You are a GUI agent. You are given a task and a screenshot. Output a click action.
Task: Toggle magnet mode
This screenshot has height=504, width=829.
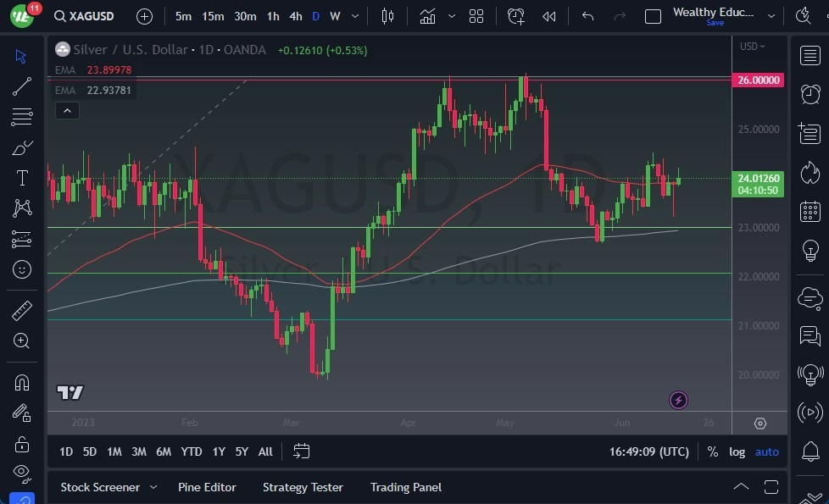click(22, 383)
